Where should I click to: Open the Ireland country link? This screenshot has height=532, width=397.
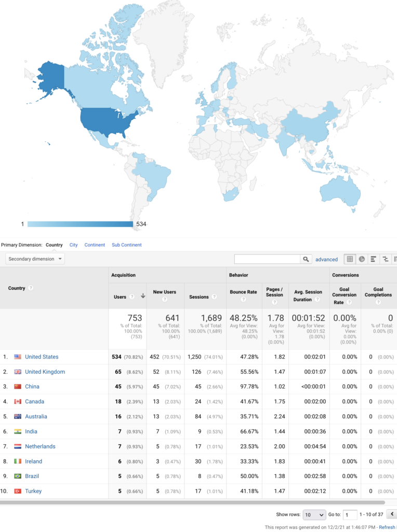pyautogui.click(x=34, y=461)
